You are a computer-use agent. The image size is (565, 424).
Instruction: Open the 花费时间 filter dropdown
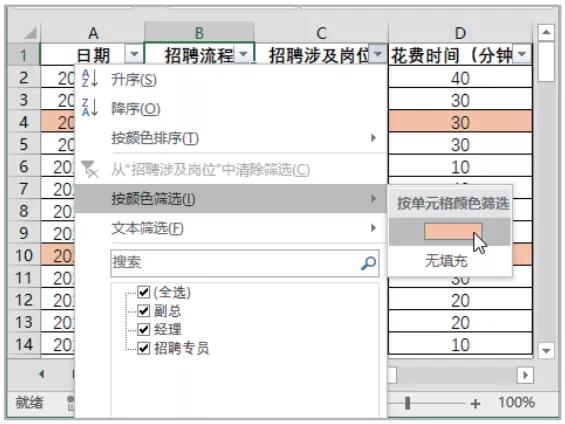pyautogui.click(x=522, y=55)
